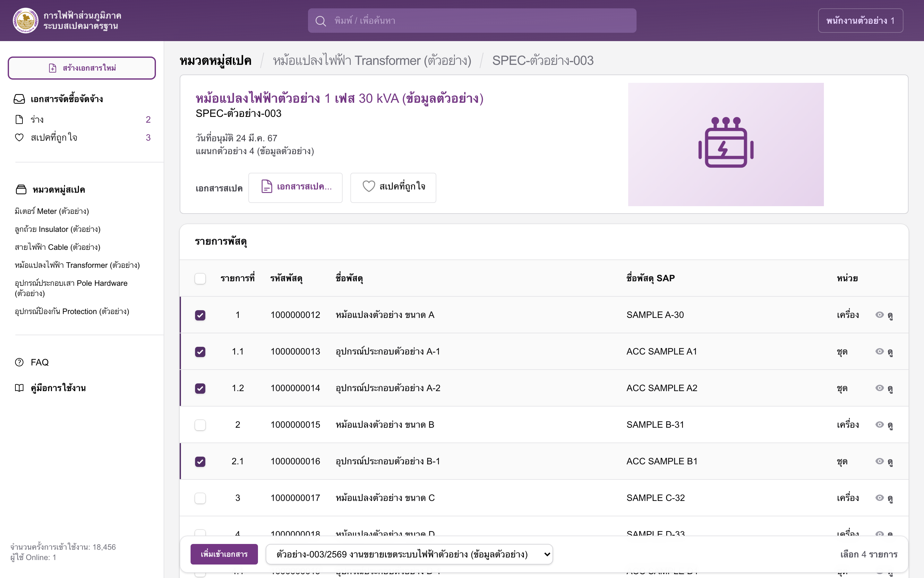Viewport: 924px width, 578px height.
Task: Click the inbox icon beside เอกสารจัดซื้อจัดจ้าง
Action: 20,99
